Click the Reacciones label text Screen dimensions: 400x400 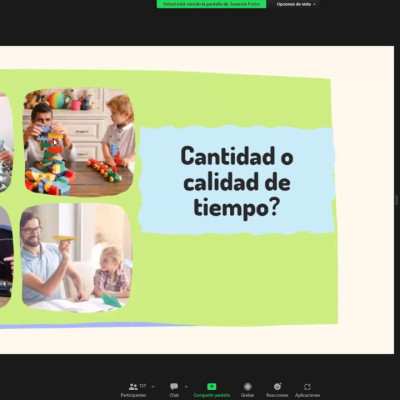point(277,395)
